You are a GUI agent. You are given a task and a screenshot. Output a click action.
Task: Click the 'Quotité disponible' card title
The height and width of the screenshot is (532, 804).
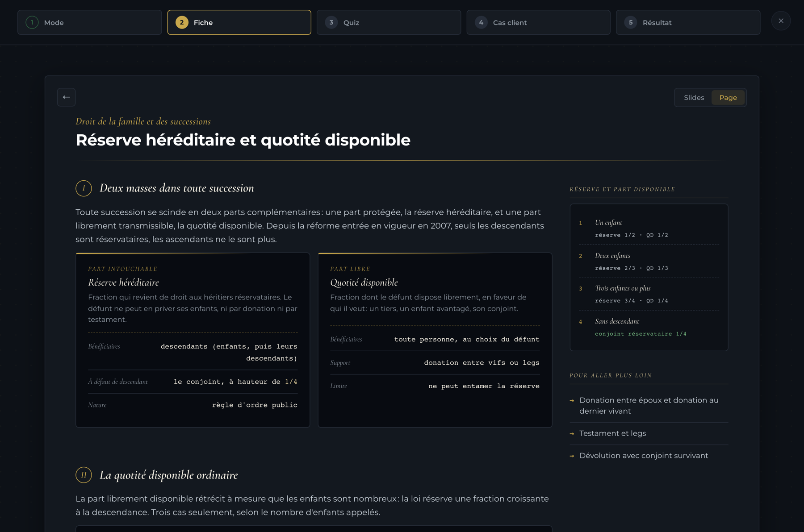point(364,283)
